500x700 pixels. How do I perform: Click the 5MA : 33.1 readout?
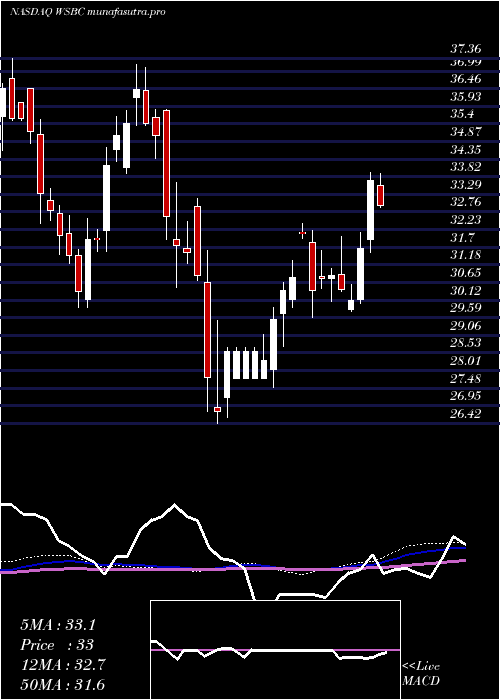click(x=58, y=625)
